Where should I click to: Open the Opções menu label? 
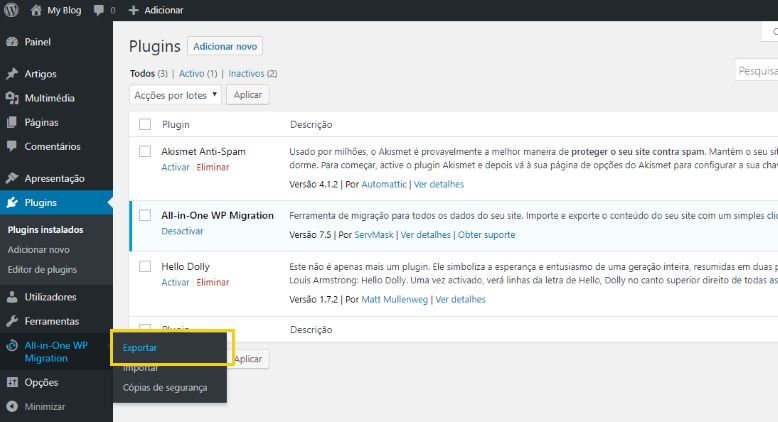coord(41,382)
